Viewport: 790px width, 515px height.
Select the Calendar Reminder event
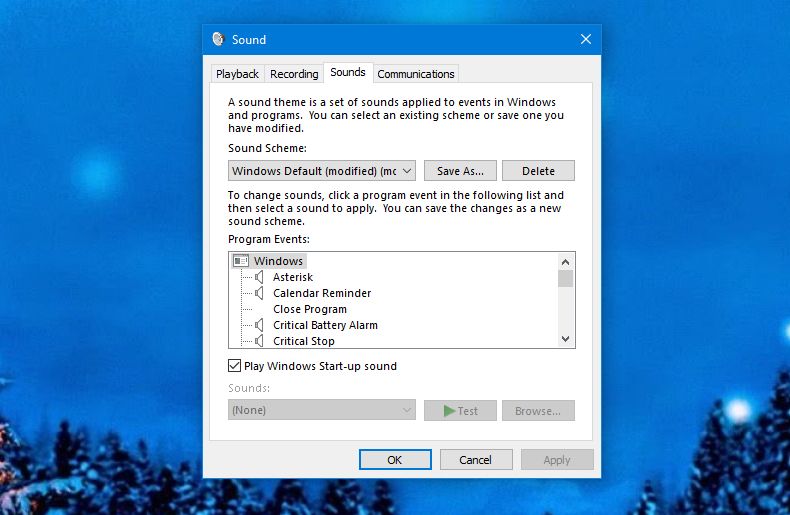point(322,293)
